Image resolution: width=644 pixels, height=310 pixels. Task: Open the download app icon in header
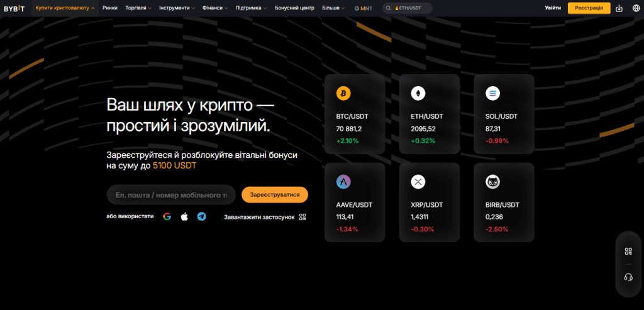pyautogui.click(x=619, y=8)
